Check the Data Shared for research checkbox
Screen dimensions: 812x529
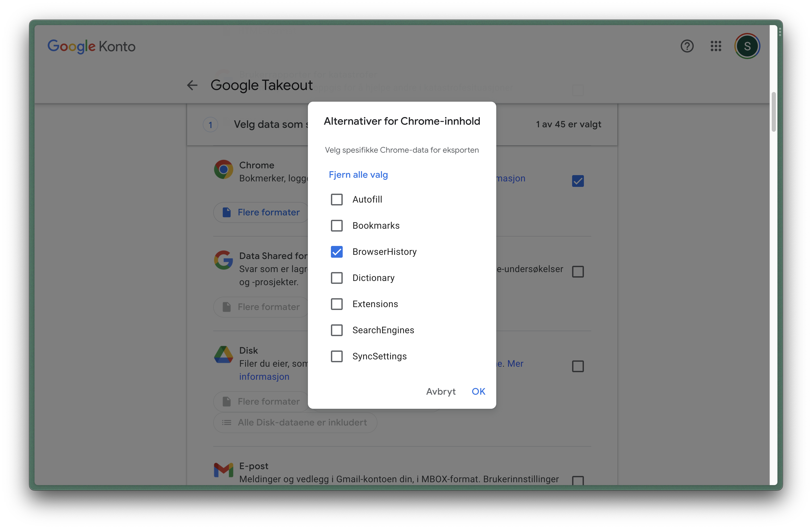coord(578,272)
